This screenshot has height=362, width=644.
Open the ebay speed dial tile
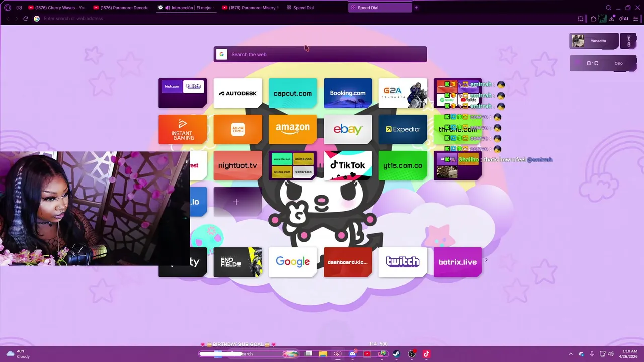[348, 129]
